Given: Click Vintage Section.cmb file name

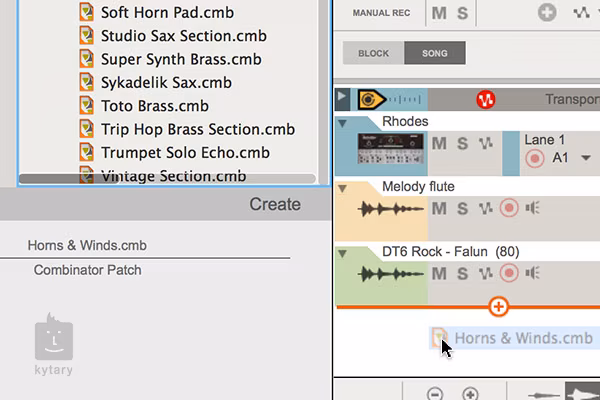Looking at the screenshot, I should [173, 176].
